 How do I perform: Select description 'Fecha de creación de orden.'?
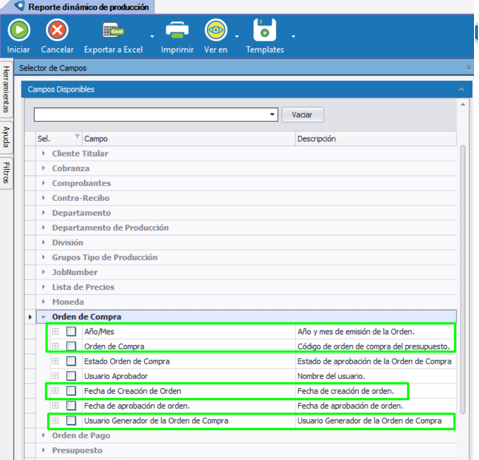(x=345, y=391)
